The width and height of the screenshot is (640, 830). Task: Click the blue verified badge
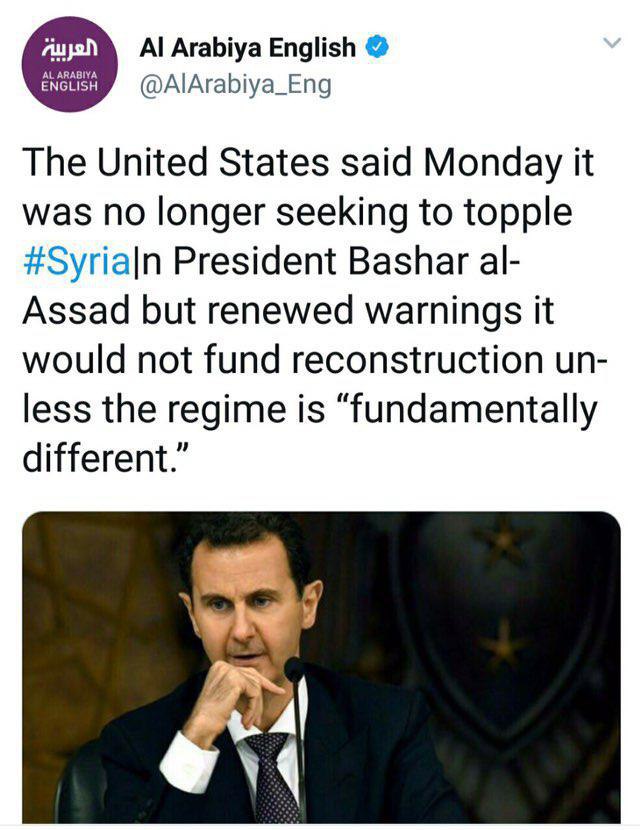(377, 46)
